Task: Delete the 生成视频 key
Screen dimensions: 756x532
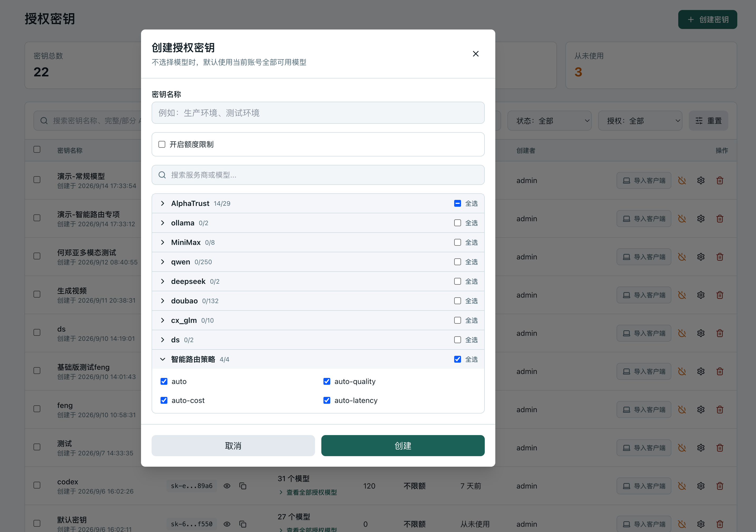Action: click(720, 295)
